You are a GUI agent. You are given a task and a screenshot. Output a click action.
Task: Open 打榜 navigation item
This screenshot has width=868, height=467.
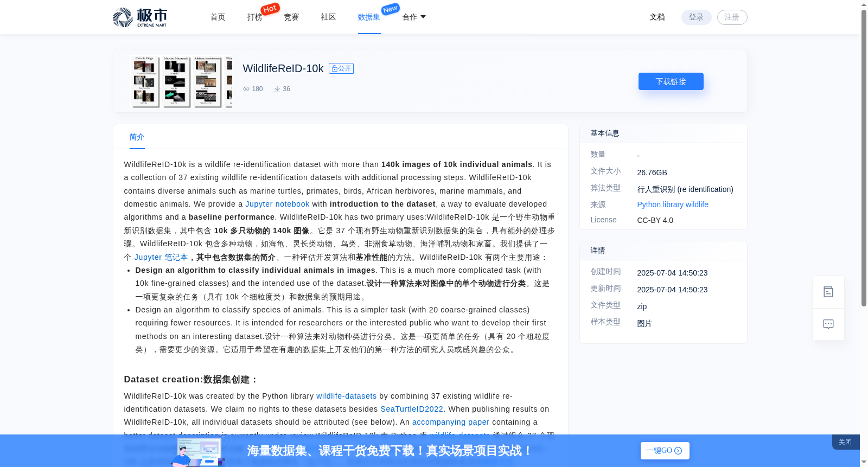(x=254, y=17)
